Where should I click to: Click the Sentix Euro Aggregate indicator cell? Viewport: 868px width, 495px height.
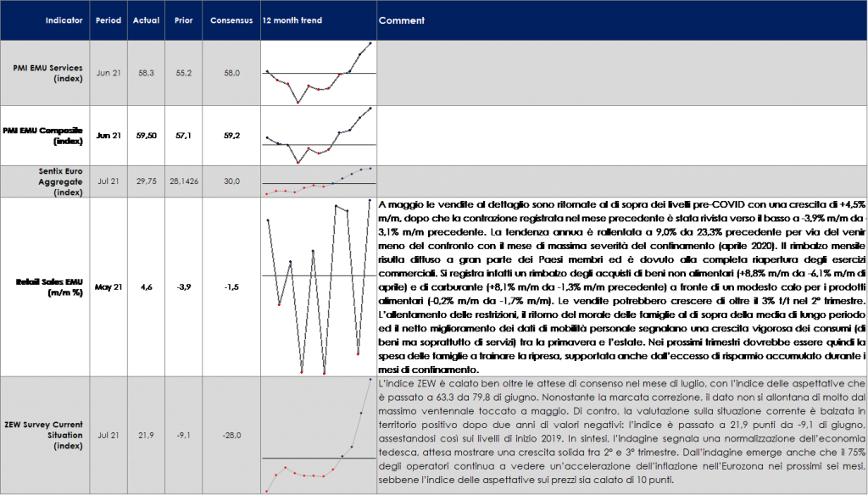47,181
